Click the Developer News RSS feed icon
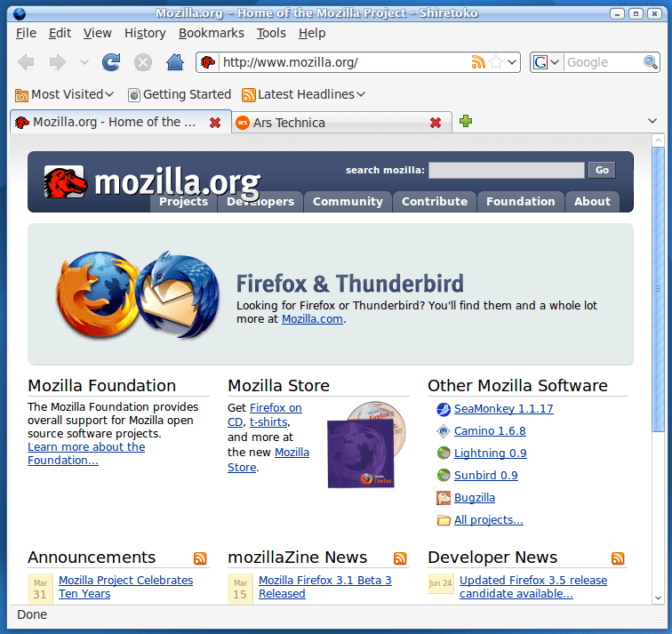The height and width of the screenshot is (634, 672). pos(618,558)
